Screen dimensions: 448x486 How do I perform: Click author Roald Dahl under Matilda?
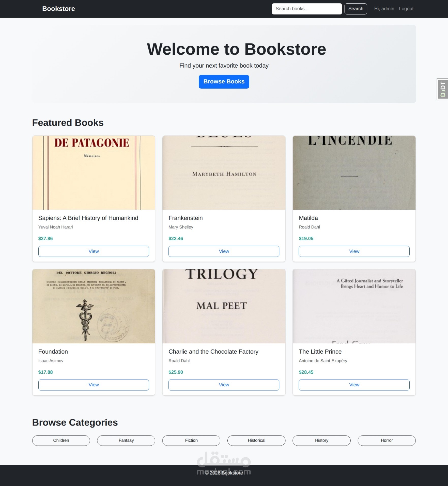click(x=309, y=227)
